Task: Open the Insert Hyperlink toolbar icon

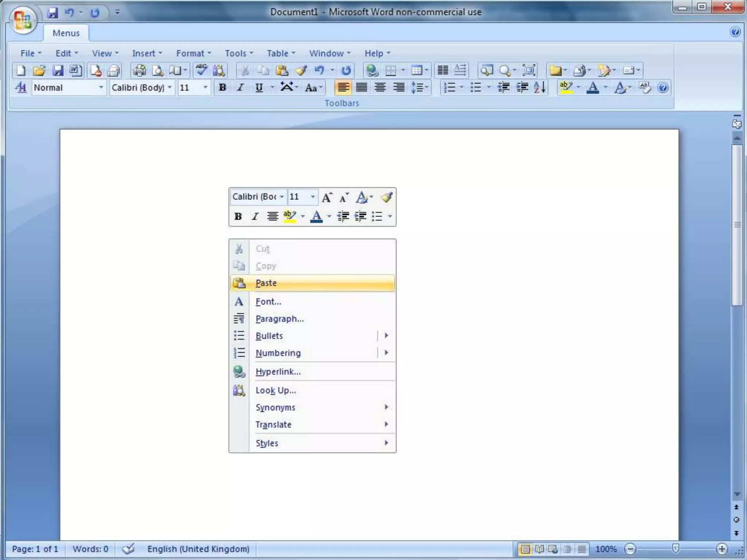Action: tap(372, 70)
